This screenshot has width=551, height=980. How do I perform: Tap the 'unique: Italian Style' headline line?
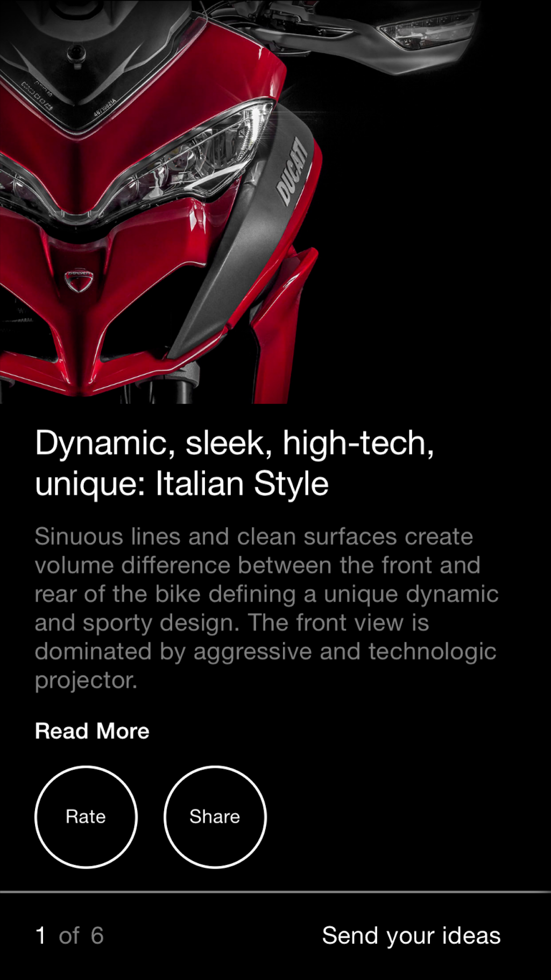pyautogui.click(x=182, y=484)
